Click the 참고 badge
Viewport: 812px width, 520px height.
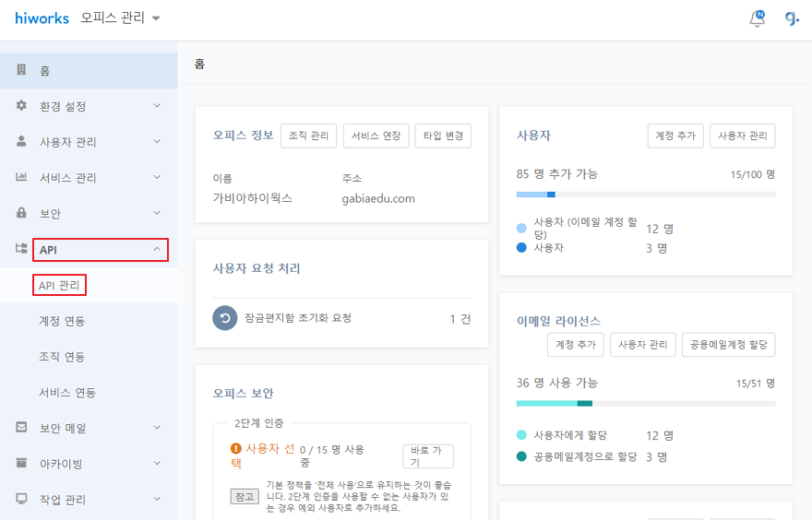pos(245,497)
